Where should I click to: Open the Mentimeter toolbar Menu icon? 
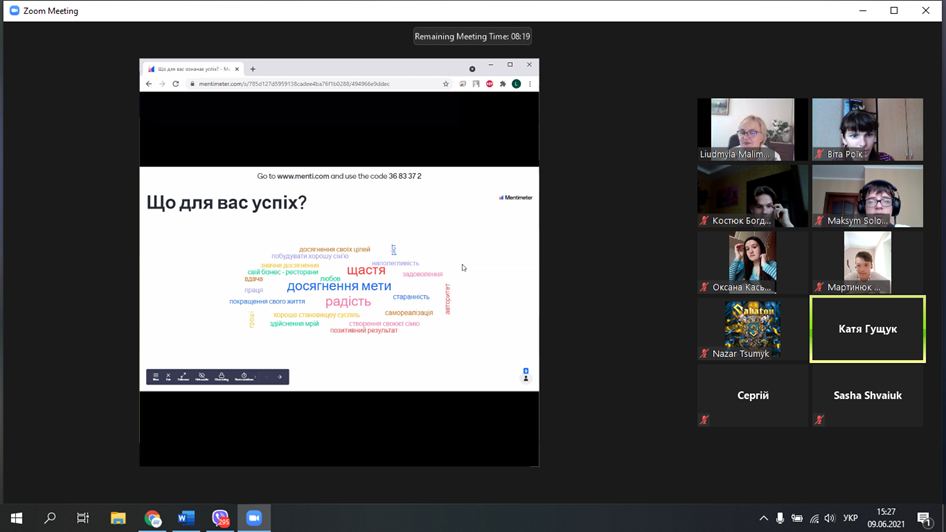click(x=156, y=377)
